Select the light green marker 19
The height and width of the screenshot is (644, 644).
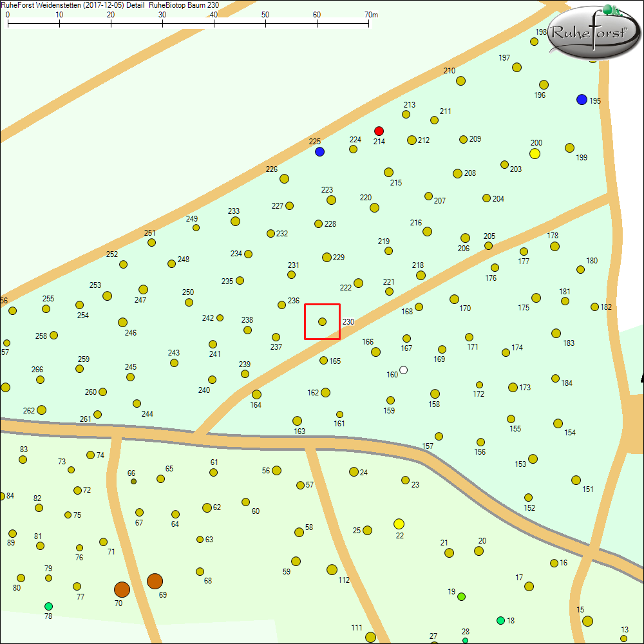tap(461, 597)
